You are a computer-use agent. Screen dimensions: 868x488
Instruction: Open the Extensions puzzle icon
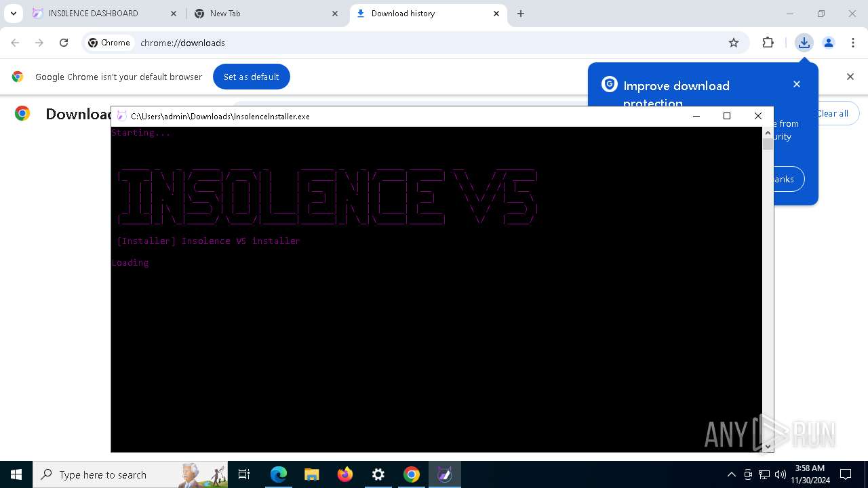tap(768, 43)
